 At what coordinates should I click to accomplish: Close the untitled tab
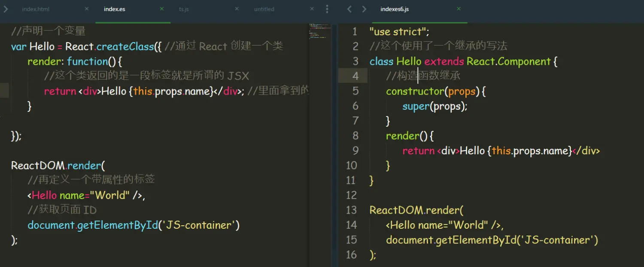[x=313, y=9]
